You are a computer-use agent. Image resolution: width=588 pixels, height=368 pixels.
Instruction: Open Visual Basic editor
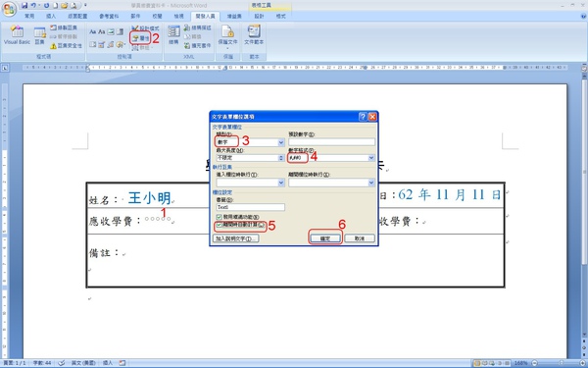17,35
